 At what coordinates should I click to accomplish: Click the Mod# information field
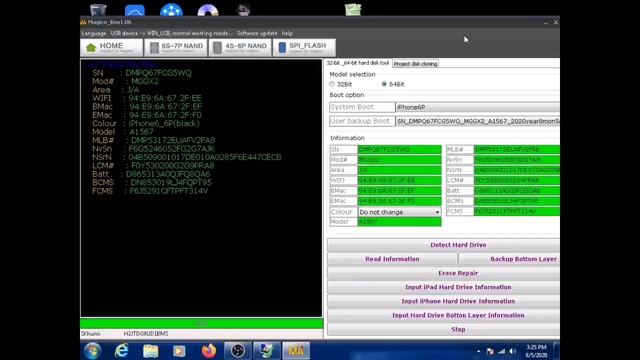pos(400,160)
